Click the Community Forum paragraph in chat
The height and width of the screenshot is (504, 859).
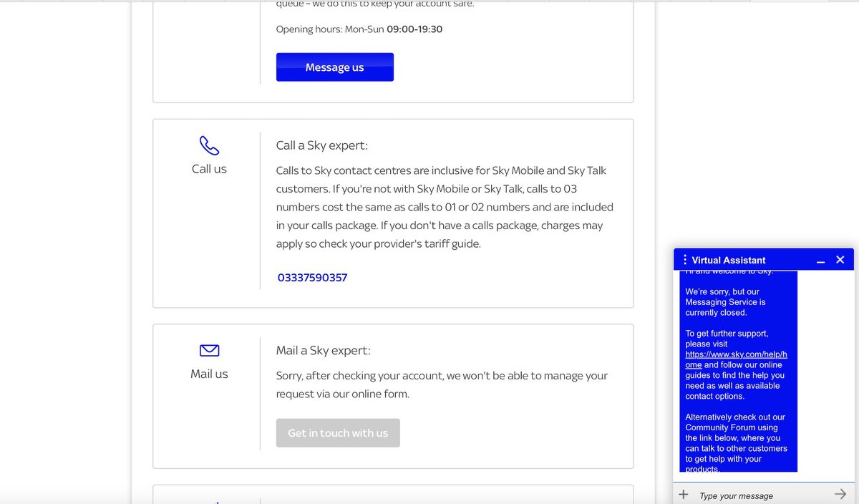click(x=736, y=443)
